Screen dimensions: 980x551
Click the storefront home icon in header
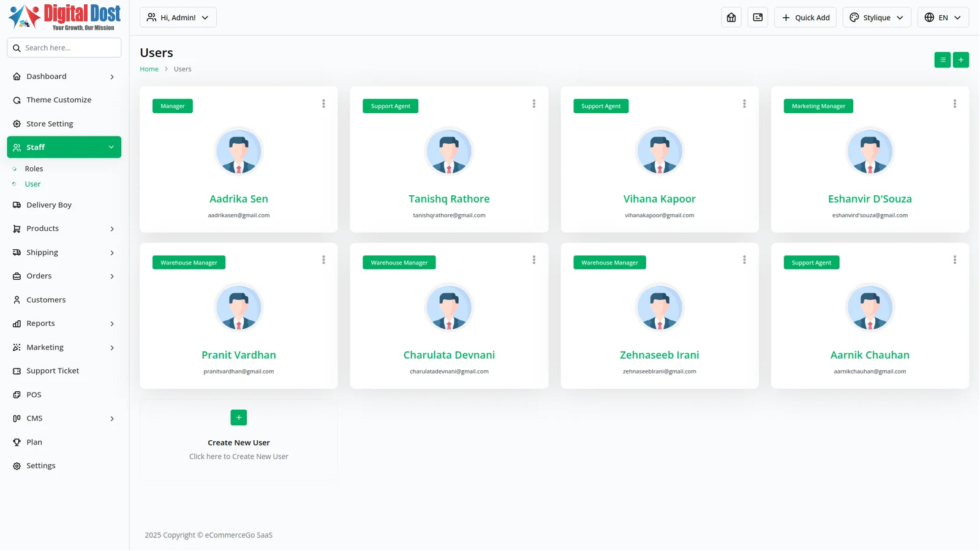pos(731,18)
